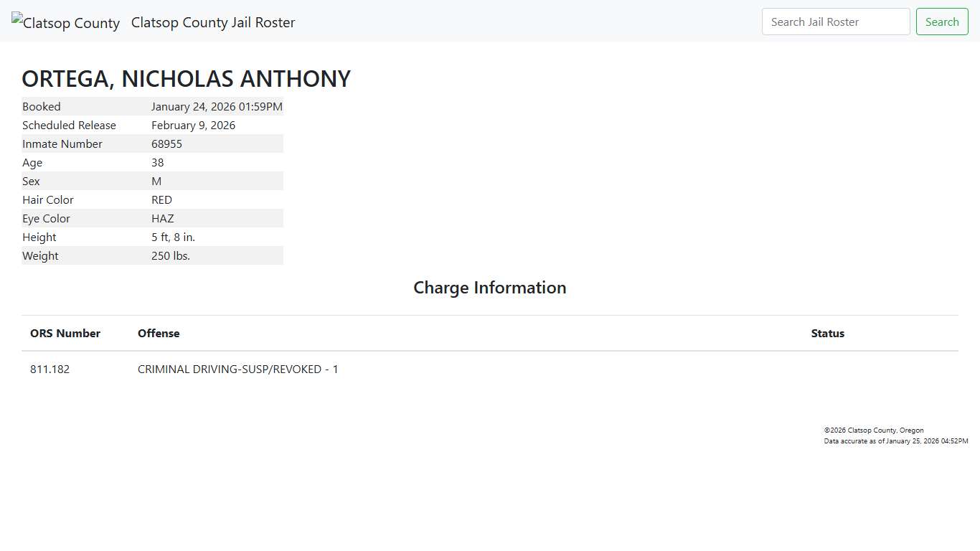Click the Clatsop County logo image
The height and width of the screenshot is (551, 980).
65,23
